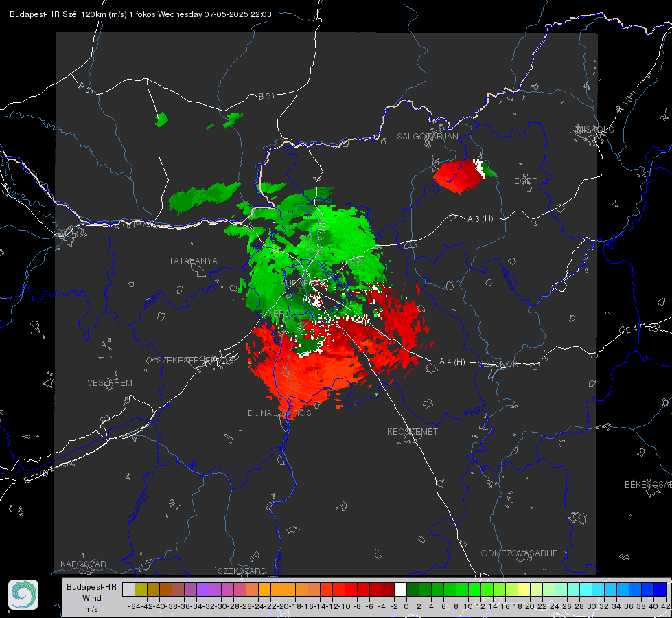The height and width of the screenshot is (618, 672).
Task: Click the HÓDMEZŐVÁSÁRHELY city label
Action: pos(521,553)
